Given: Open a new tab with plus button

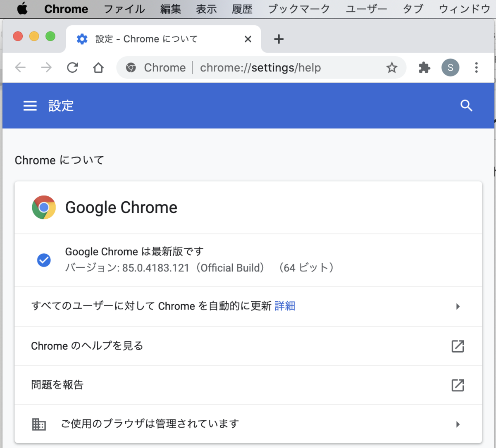Looking at the screenshot, I should click(x=279, y=38).
